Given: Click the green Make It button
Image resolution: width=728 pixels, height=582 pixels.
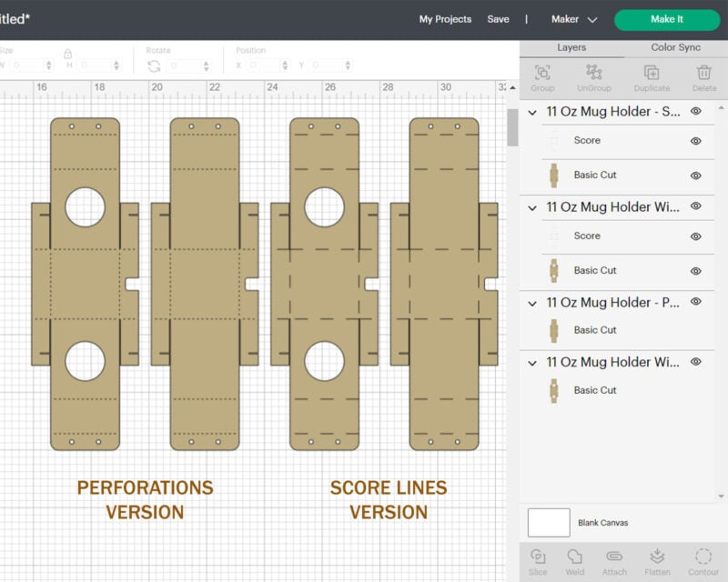Looking at the screenshot, I should 666,19.
